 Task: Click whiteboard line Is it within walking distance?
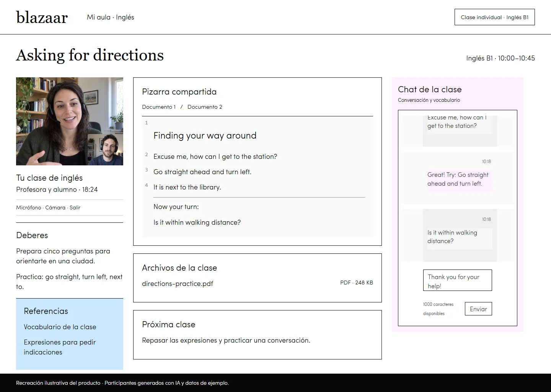[x=197, y=222]
